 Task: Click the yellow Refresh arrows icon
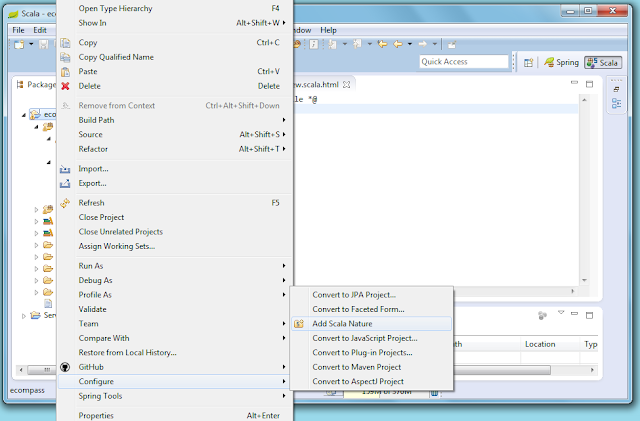point(65,203)
